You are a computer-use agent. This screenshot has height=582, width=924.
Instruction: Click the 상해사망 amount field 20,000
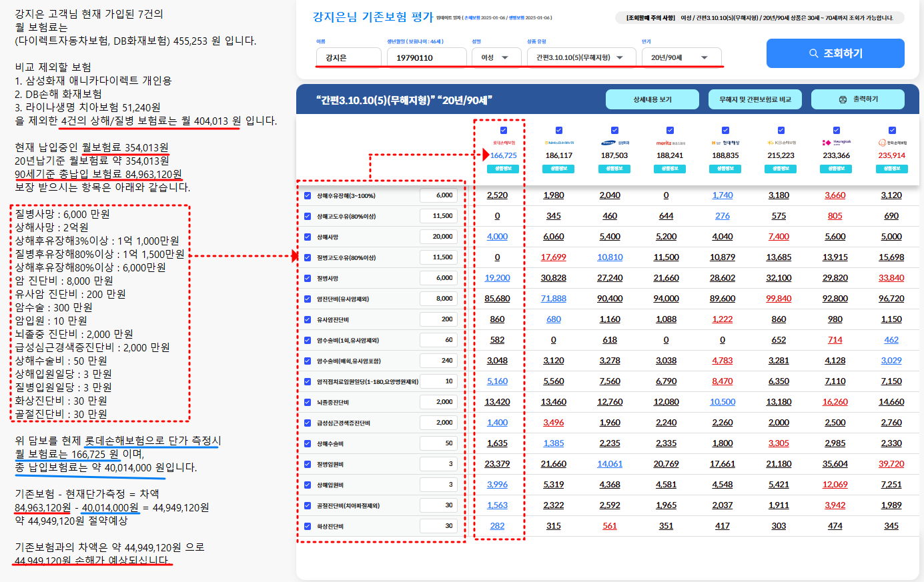click(x=438, y=237)
